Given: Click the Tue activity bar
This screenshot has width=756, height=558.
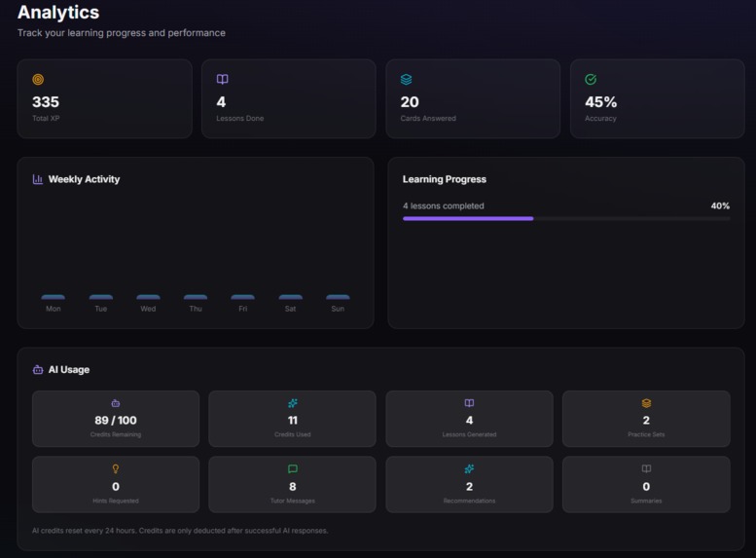Looking at the screenshot, I should pyautogui.click(x=101, y=297).
